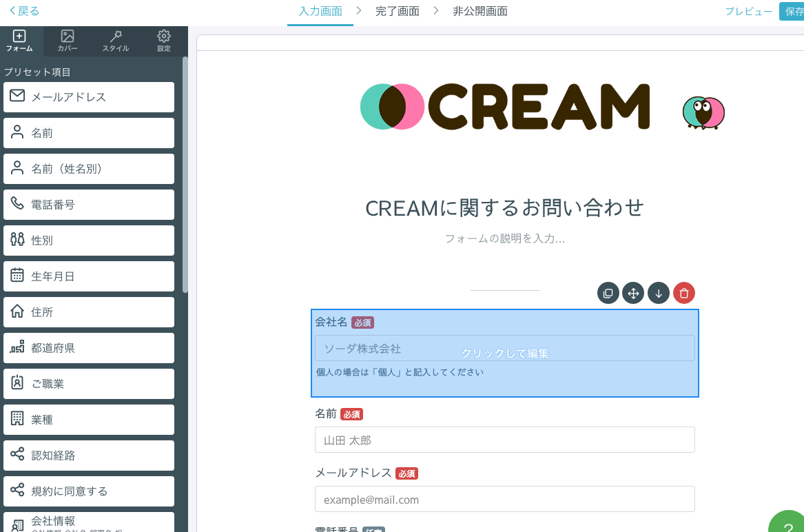Add the 都道府県 preset item
This screenshot has width=804, height=532.
coord(89,348)
